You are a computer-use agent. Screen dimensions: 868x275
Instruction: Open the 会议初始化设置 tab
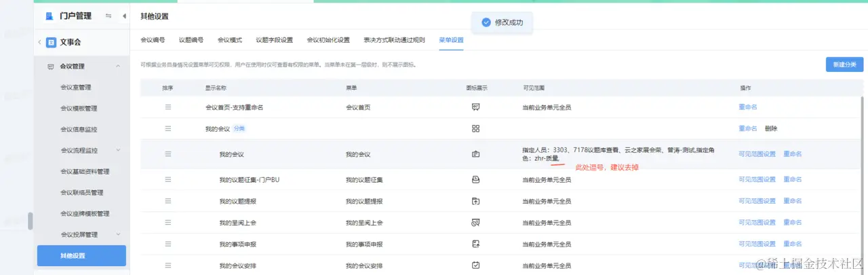click(328, 40)
